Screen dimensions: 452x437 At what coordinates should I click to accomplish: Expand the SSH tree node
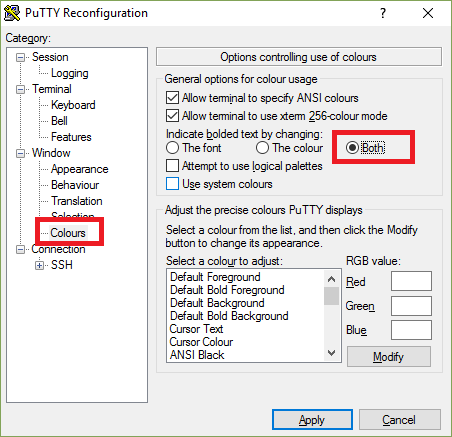39,265
